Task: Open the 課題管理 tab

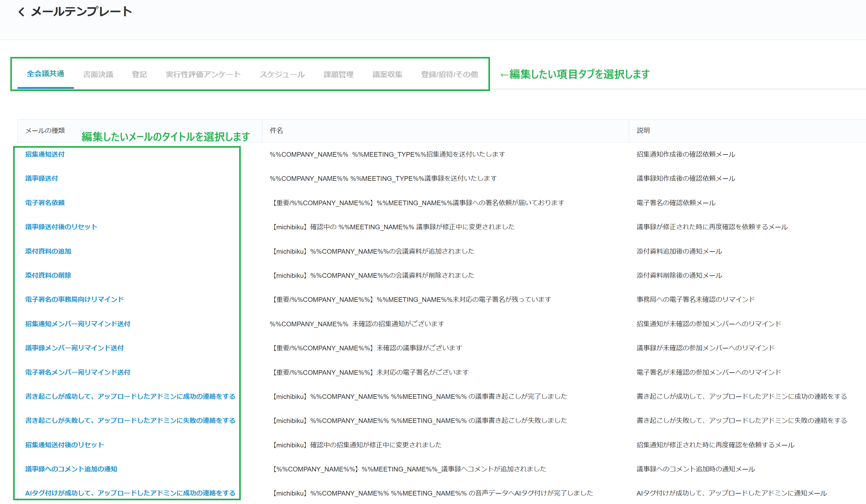Action: pyautogui.click(x=338, y=74)
